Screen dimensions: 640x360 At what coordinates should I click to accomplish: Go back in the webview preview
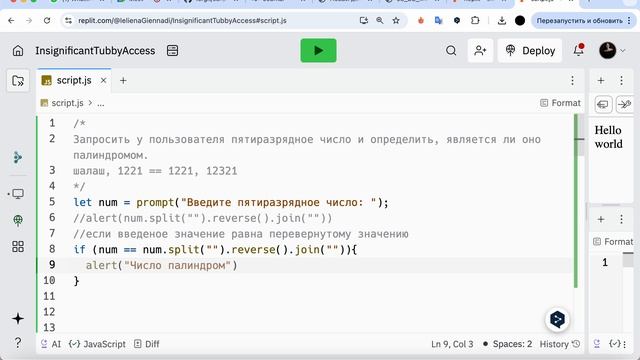603,104
